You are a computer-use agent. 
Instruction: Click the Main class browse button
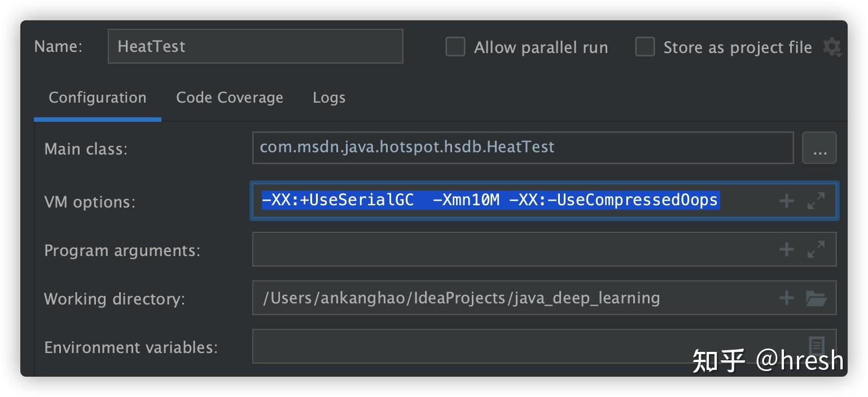pyautogui.click(x=819, y=148)
